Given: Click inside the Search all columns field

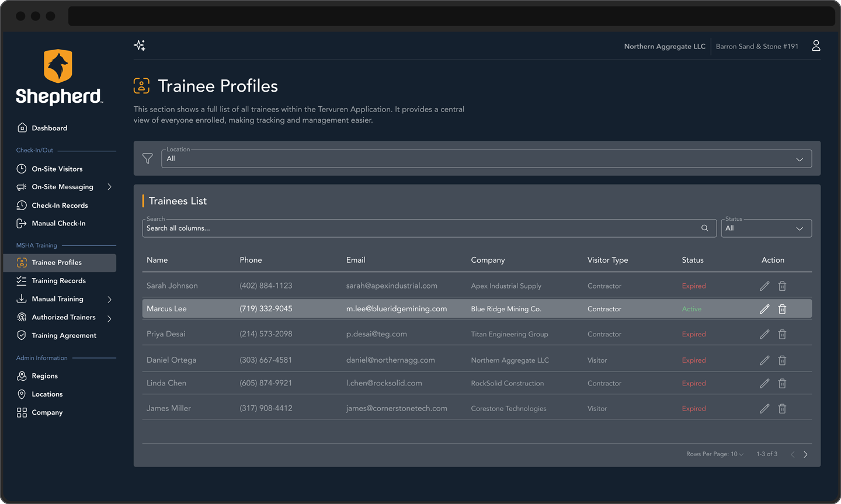Looking at the screenshot, I should click(x=409, y=228).
